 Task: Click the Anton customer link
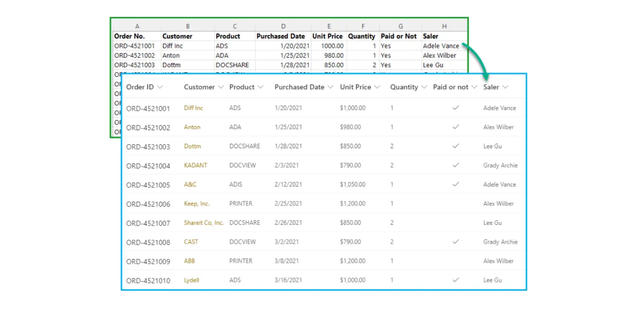tap(192, 127)
